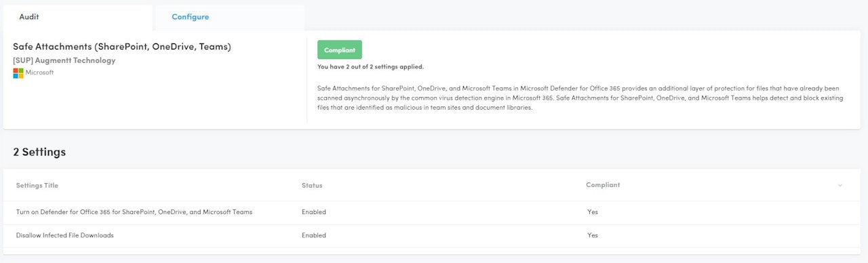This screenshot has height=263, width=868.
Task: Click Yes compliance value for Defender setting
Action: 593,212
